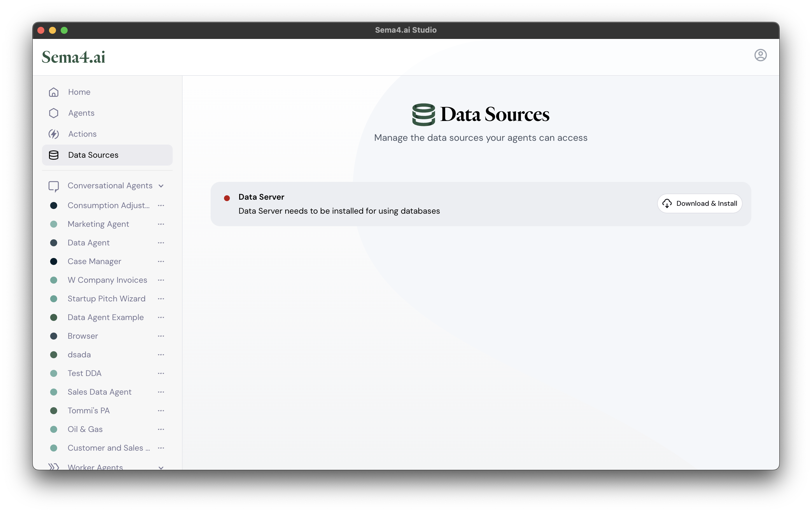Open options menu for W Company Invoices
Image resolution: width=812 pixels, height=513 pixels.
click(161, 280)
